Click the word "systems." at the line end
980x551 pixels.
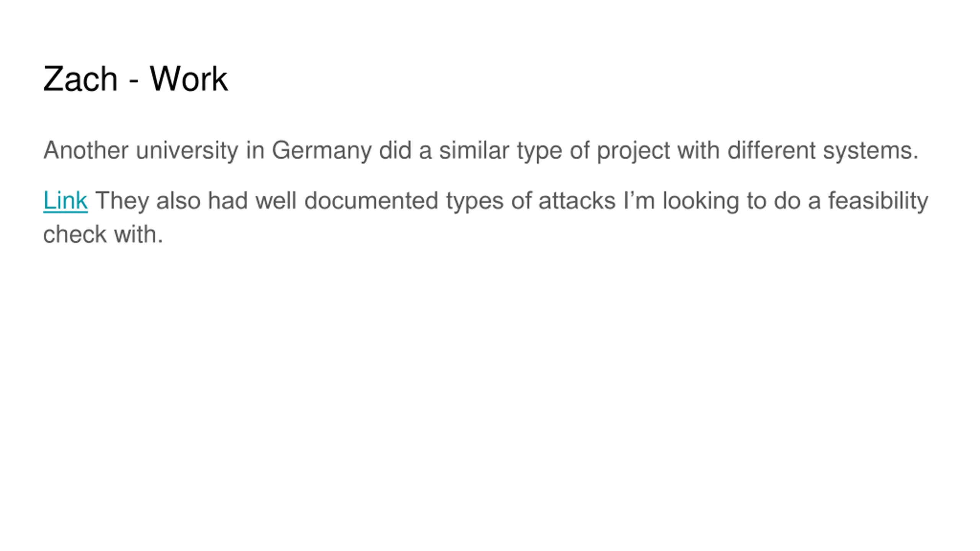tap(871, 150)
